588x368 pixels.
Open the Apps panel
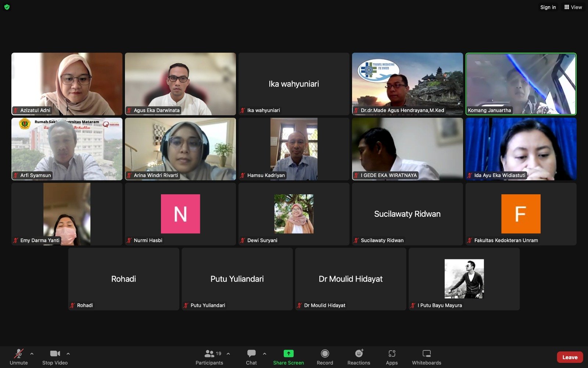pyautogui.click(x=392, y=354)
